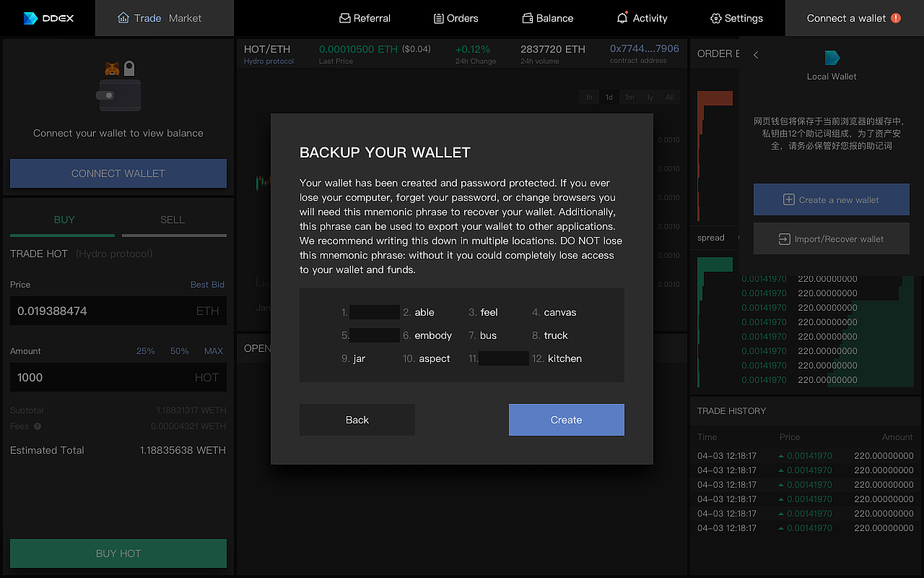Click the wallet illustration icon
The height and width of the screenshot is (578, 924).
(119, 87)
